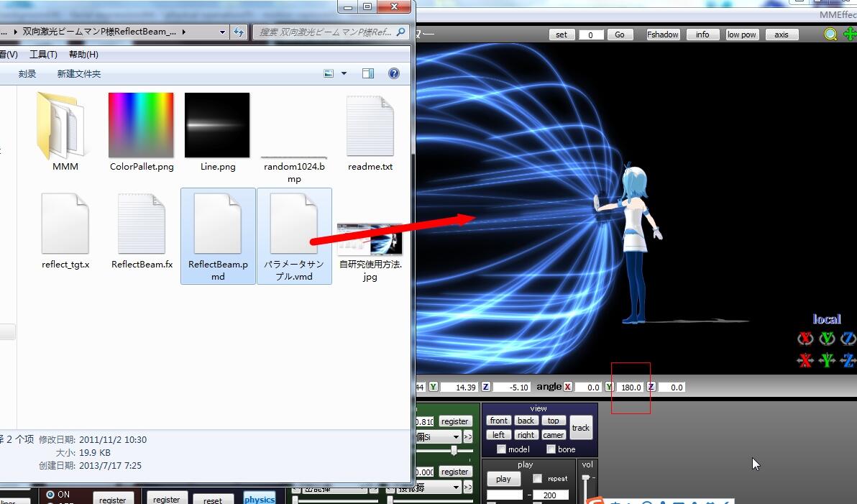Expand the breadcrumb arrow after ReflectBeam folder
Image resolution: width=857 pixels, height=504 pixels.
click(x=183, y=32)
